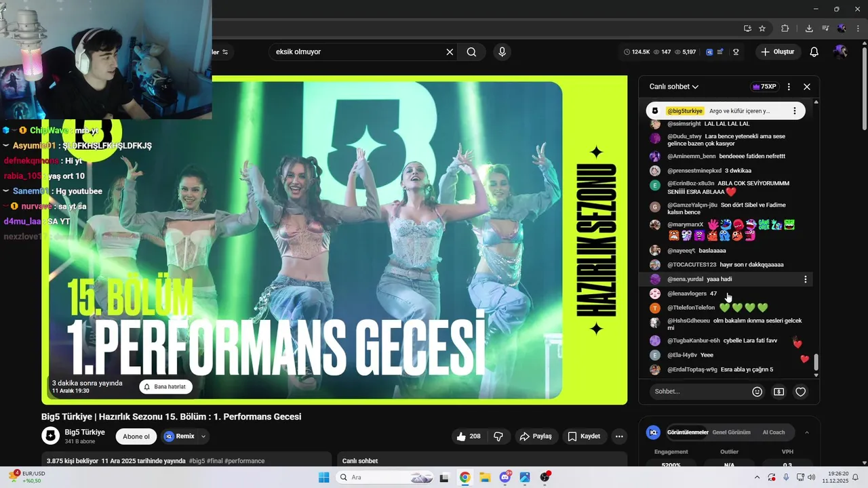Open Discord from the taskbar
Screen dimensions: 868x488
tap(505, 477)
